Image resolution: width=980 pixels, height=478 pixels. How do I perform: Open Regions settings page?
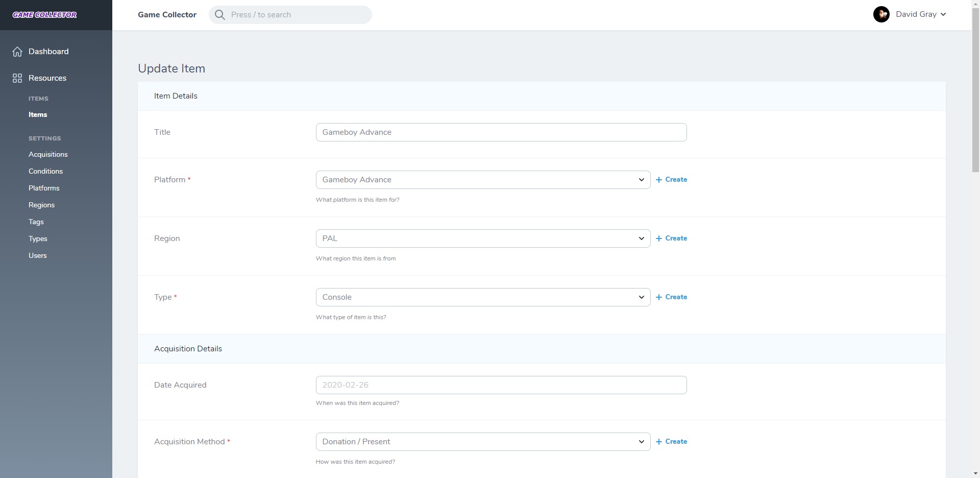[x=41, y=205]
